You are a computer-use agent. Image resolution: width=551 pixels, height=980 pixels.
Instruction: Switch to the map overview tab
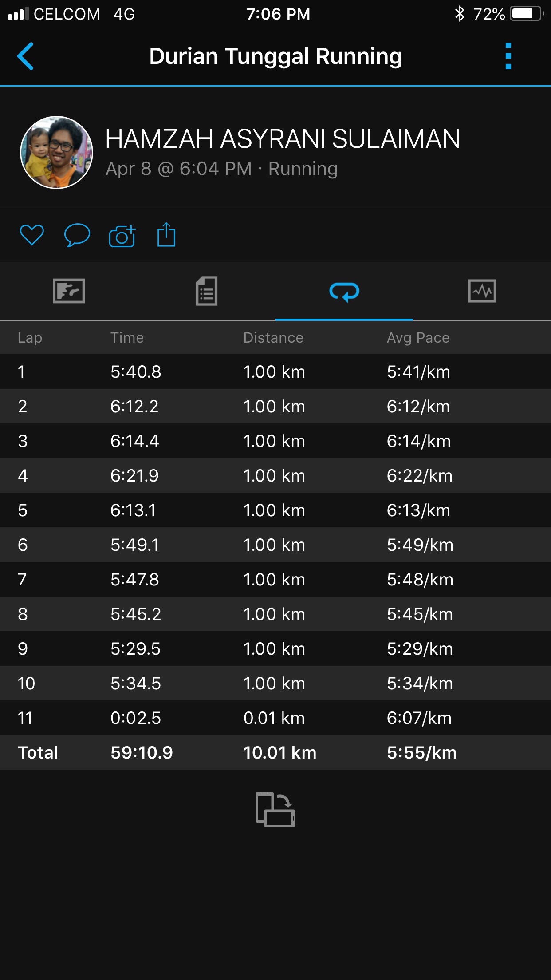69,291
